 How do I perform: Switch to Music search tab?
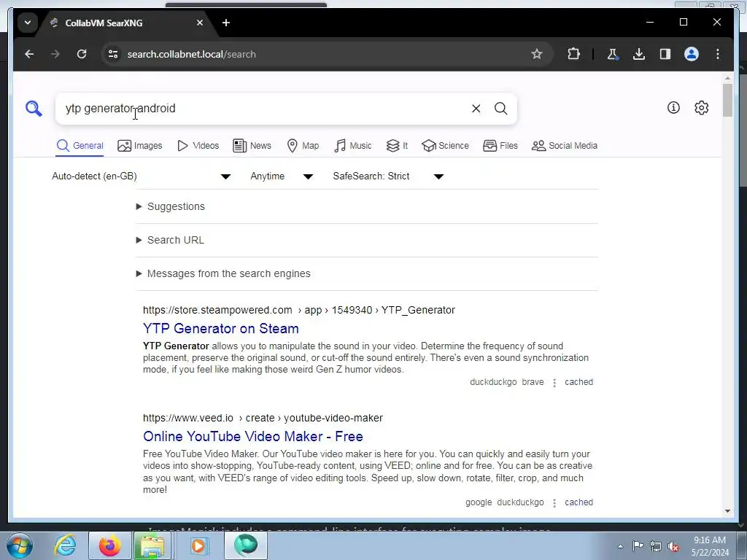click(x=353, y=146)
